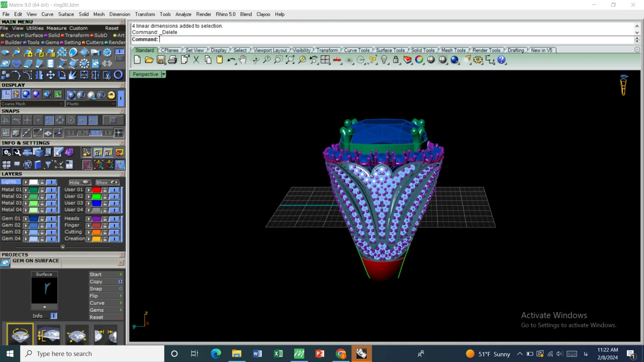Click the orange Cutting layer color swatch
The width and height of the screenshot is (644, 362).
point(97,232)
